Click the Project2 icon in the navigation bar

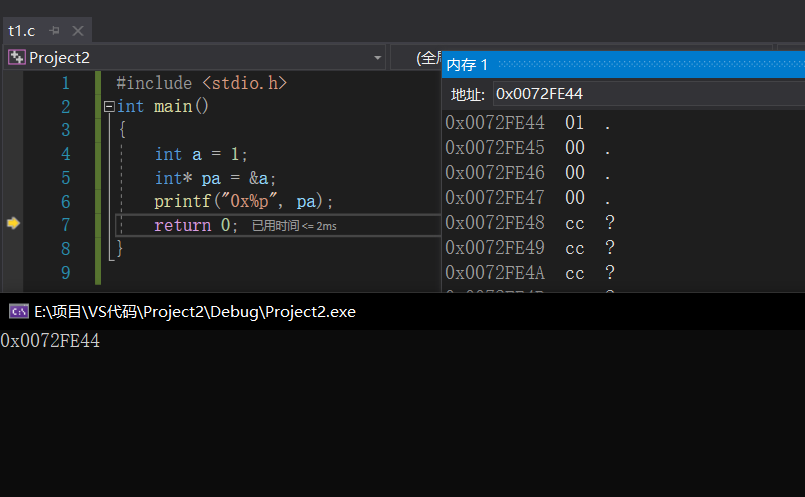(x=16, y=58)
